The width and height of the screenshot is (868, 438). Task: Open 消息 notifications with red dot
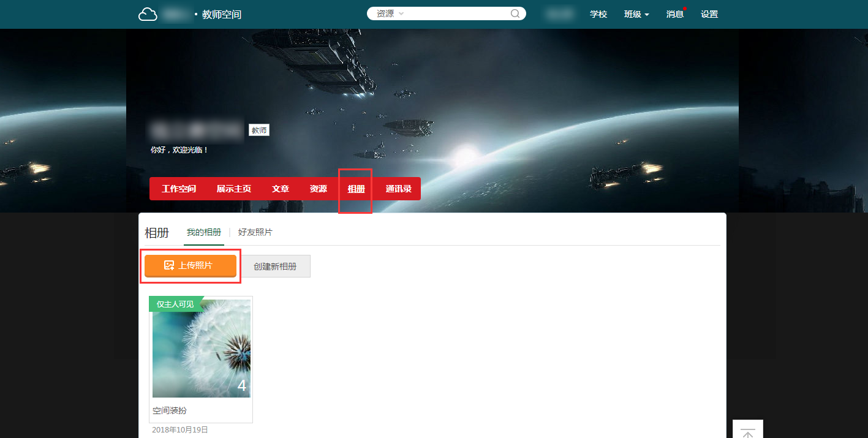click(675, 14)
